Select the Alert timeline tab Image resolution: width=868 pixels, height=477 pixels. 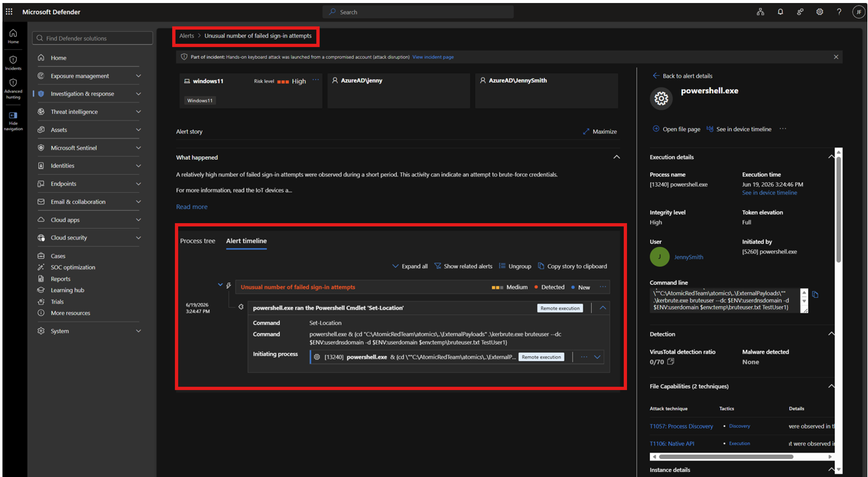(x=247, y=240)
